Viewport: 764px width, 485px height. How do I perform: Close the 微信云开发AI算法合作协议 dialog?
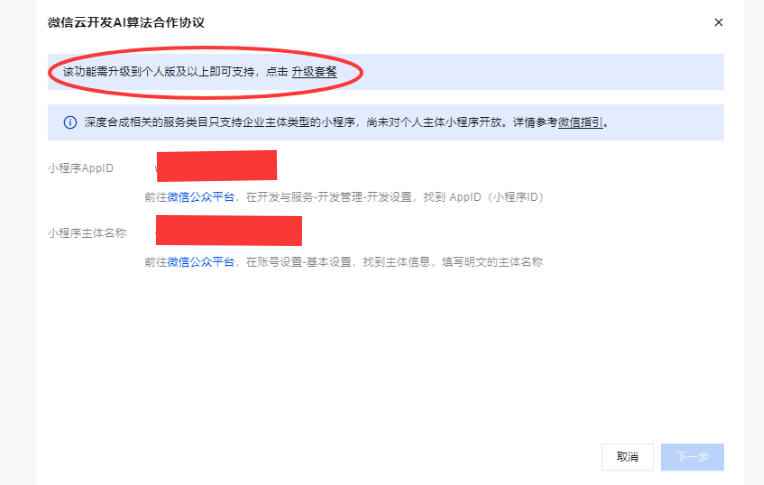pyautogui.click(x=718, y=22)
